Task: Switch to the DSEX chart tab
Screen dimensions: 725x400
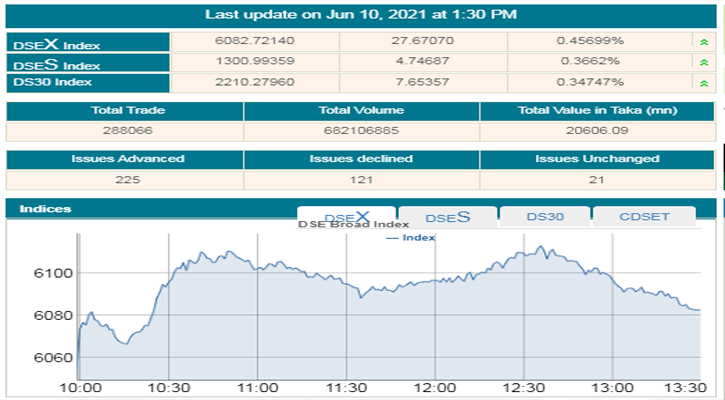Action: coord(346,217)
